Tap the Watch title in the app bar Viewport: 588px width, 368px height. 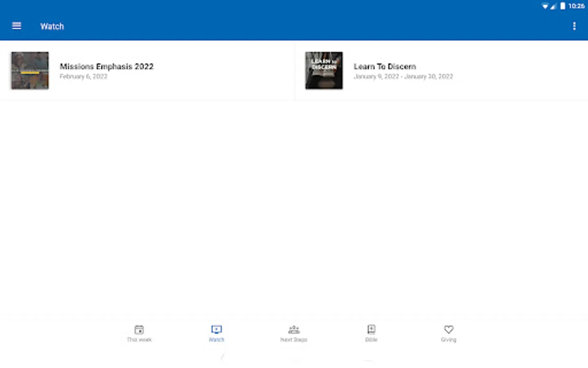click(52, 26)
